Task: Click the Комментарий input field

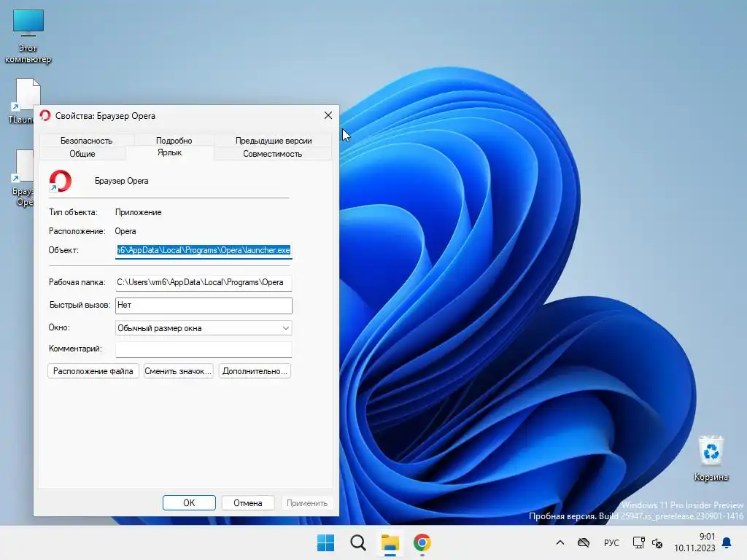Action: click(204, 349)
